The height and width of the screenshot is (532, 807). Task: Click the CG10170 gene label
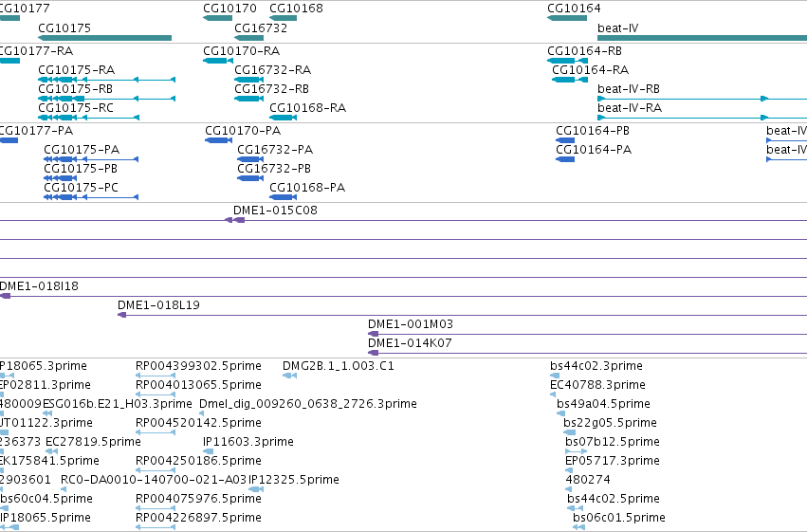coord(229,9)
